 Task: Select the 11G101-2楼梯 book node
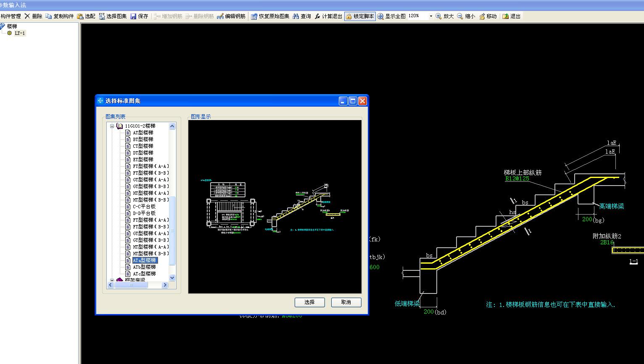(x=140, y=126)
